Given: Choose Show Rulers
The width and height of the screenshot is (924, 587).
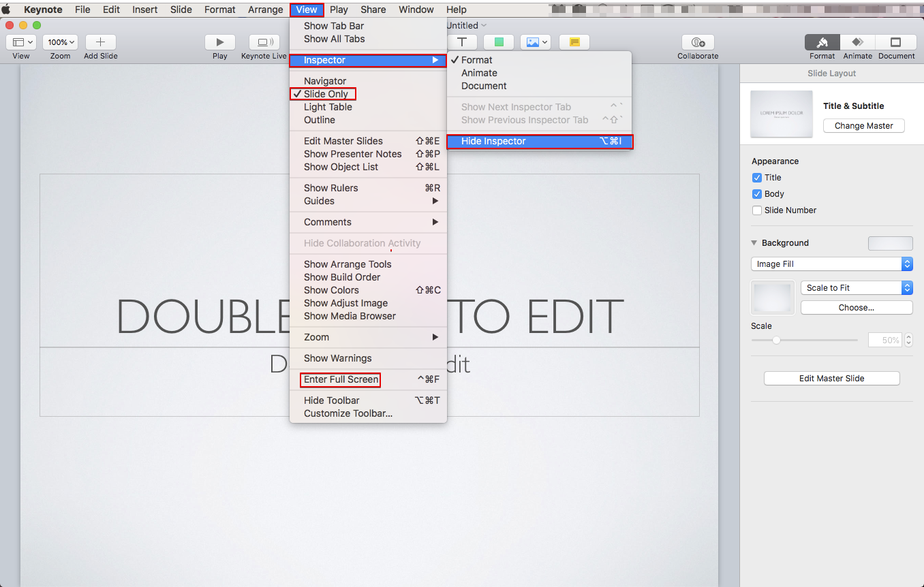Looking at the screenshot, I should pyautogui.click(x=368, y=188).
